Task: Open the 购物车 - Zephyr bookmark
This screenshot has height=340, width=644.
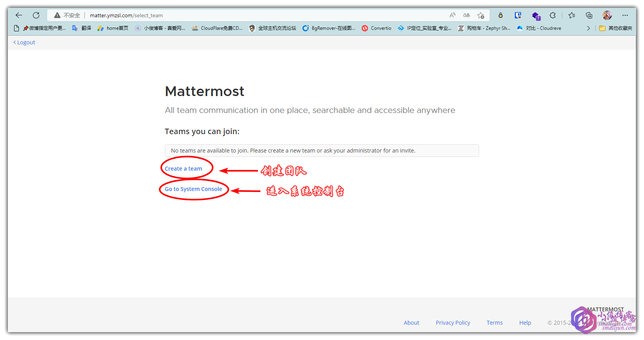Action: pos(484,28)
